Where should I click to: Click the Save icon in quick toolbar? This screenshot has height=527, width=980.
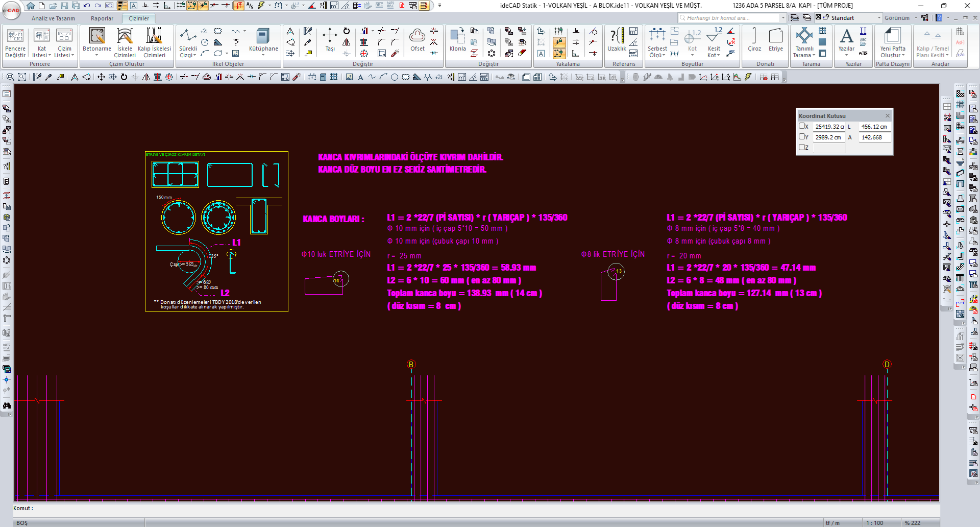(x=64, y=6)
